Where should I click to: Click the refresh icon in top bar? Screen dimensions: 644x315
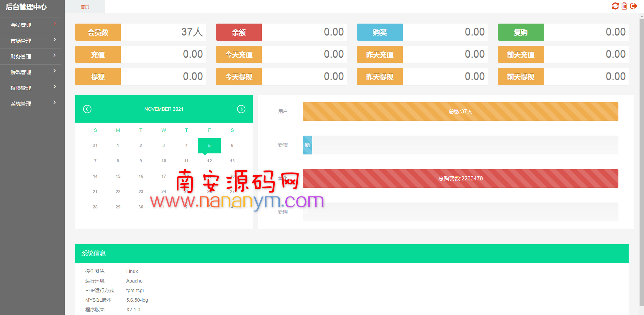[x=615, y=6]
